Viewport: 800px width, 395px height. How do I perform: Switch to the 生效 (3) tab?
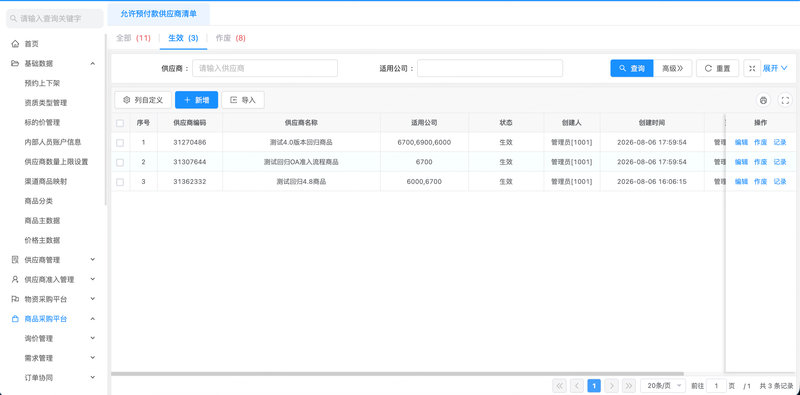tap(183, 38)
